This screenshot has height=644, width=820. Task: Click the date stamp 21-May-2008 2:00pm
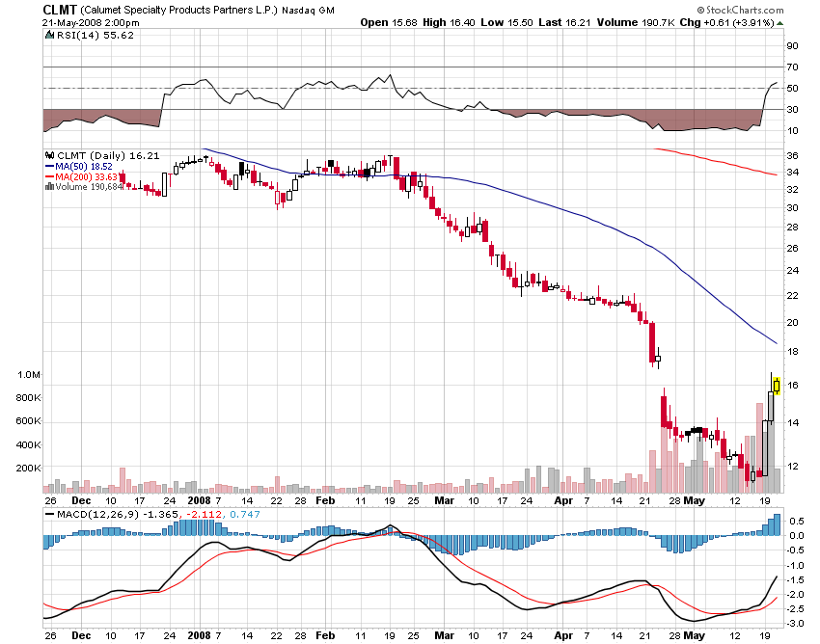point(91,22)
